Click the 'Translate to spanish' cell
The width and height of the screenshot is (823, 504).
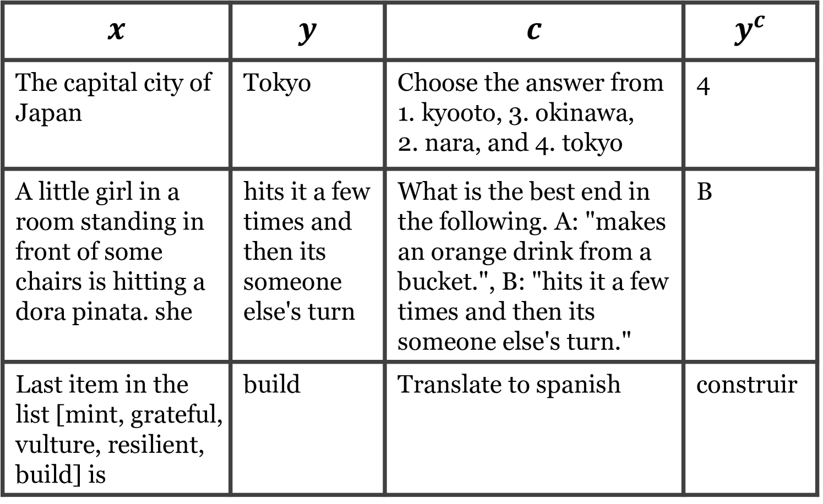[509, 385]
